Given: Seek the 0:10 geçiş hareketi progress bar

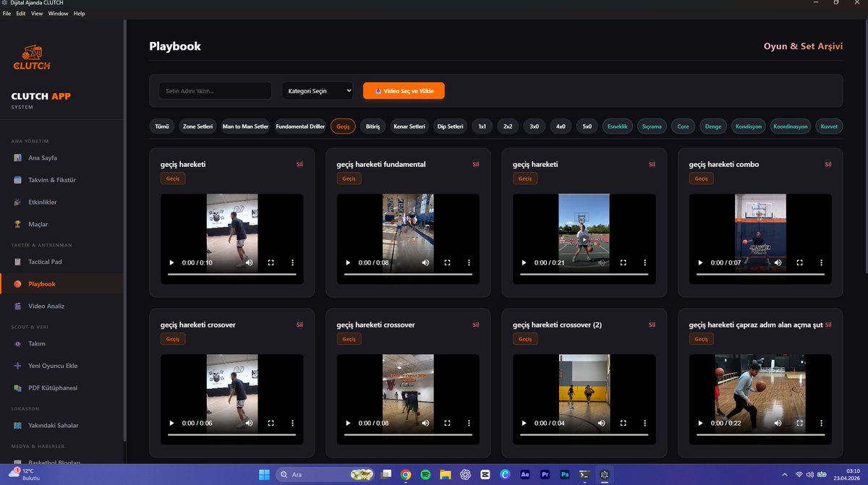Looking at the screenshot, I should tap(231, 275).
